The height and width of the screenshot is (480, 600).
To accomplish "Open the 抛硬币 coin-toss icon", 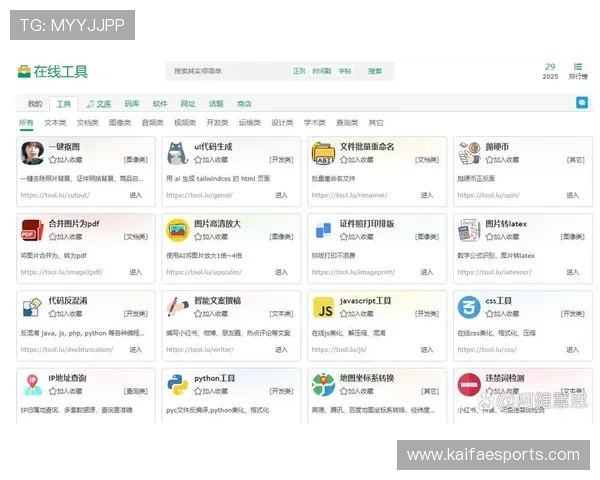I will point(469,153).
